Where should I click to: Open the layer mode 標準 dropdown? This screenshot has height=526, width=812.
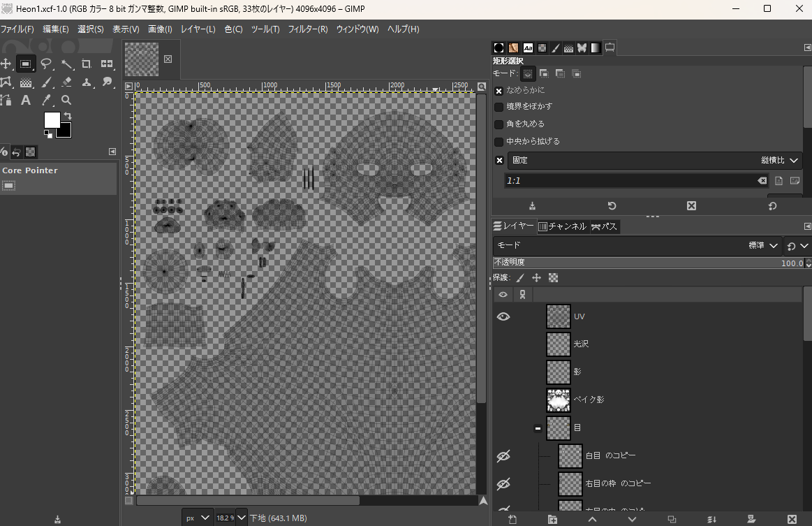coord(763,246)
